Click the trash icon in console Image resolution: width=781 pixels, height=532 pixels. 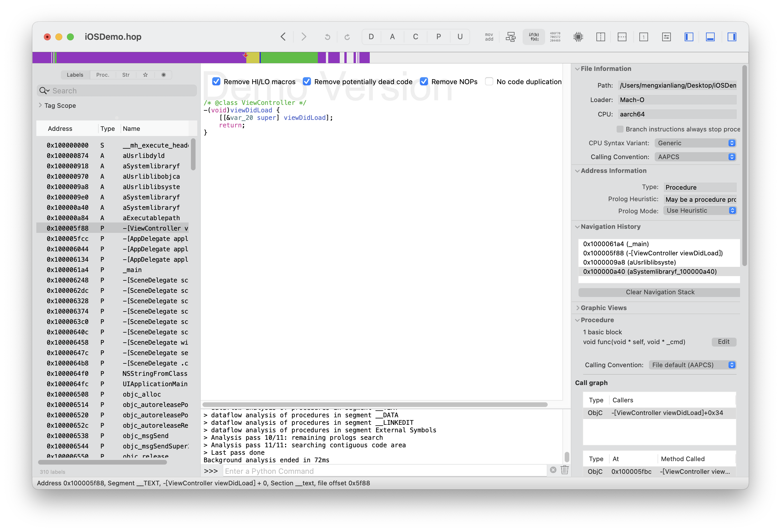[565, 470]
